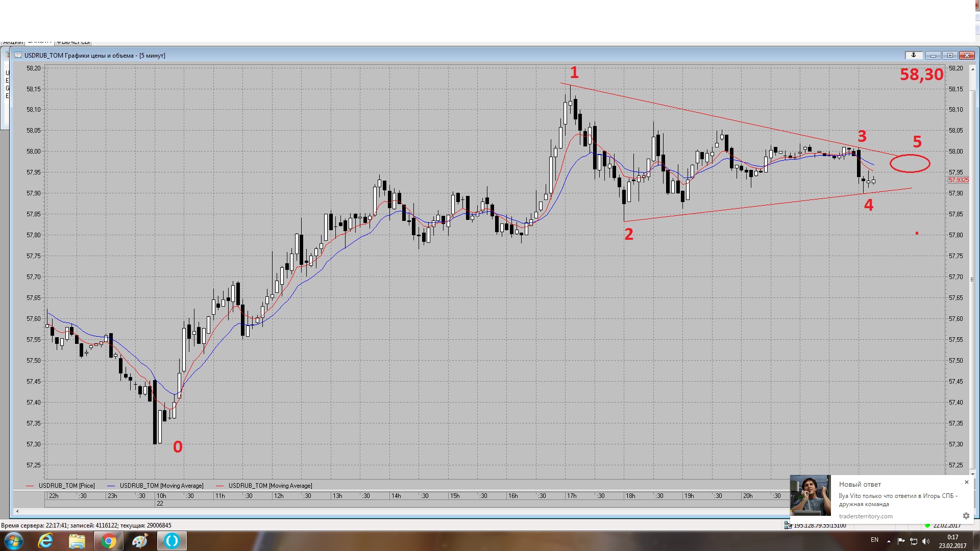Screen dimensions: 980x551
Task: Show hidden tray icons arrow
Action: [x=889, y=541]
